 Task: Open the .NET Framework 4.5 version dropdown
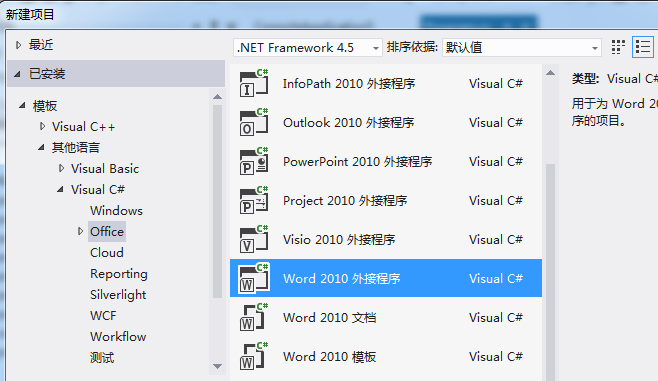coord(308,47)
